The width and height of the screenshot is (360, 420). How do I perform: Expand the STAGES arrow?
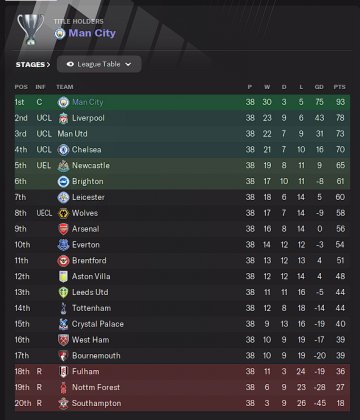tap(48, 65)
